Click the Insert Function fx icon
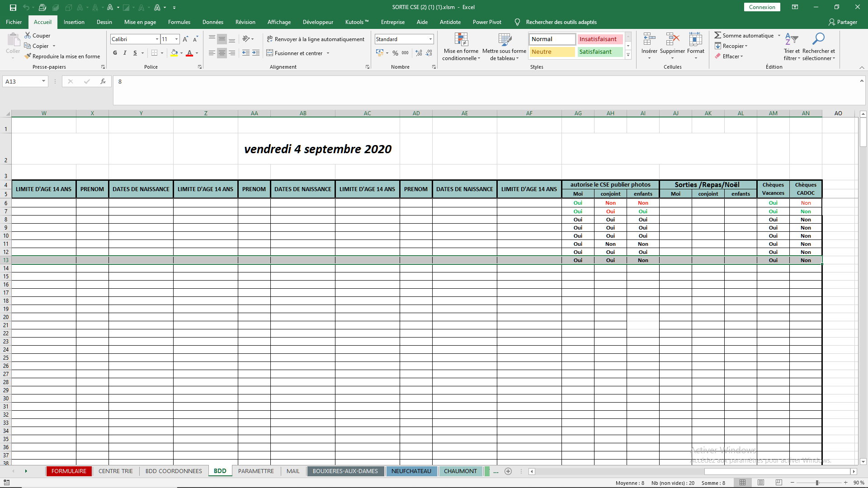The image size is (868, 488). coord(103,81)
